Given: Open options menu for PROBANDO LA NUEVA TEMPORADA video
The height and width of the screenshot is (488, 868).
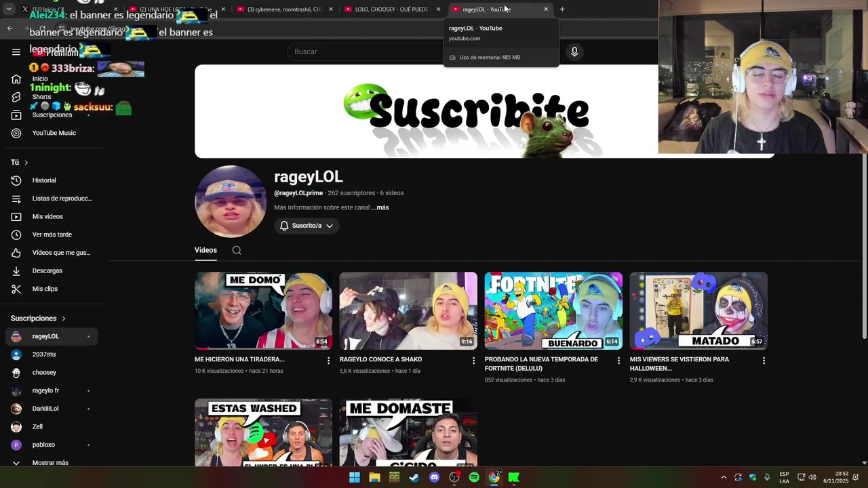Looking at the screenshot, I should [618, 361].
